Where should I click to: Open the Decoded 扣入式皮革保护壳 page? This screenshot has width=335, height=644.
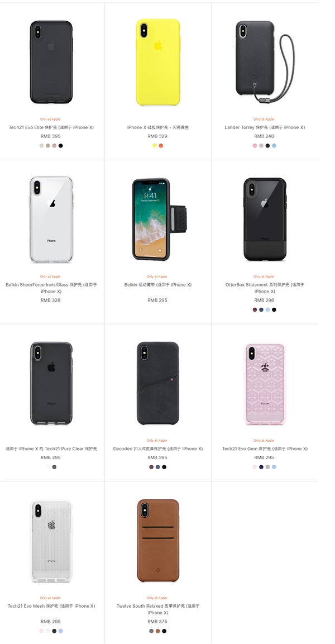coord(157,448)
